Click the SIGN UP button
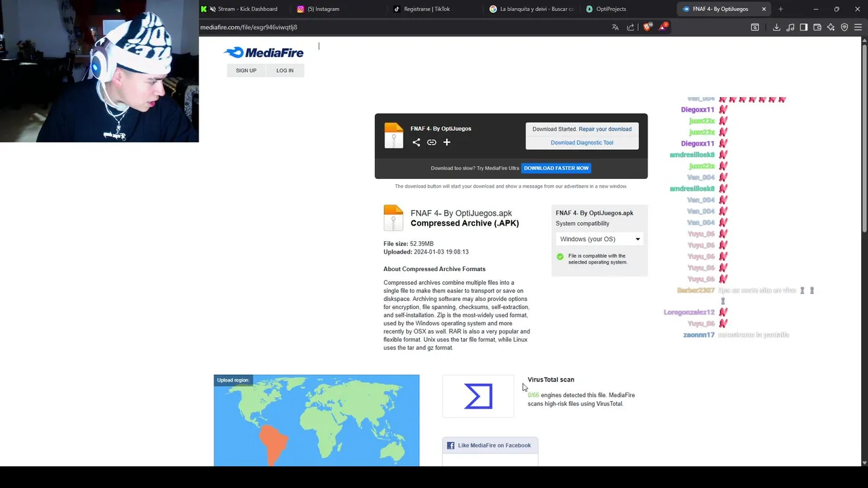Viewport: 868px width, 488px height. tap(246, 70)
